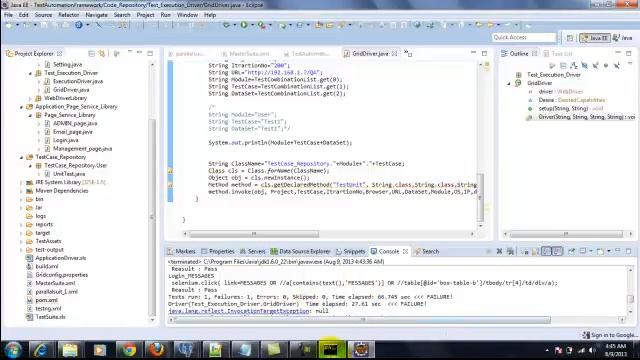Click the New file toolbar icon
The image size is (640, 360).
point(9,25)
